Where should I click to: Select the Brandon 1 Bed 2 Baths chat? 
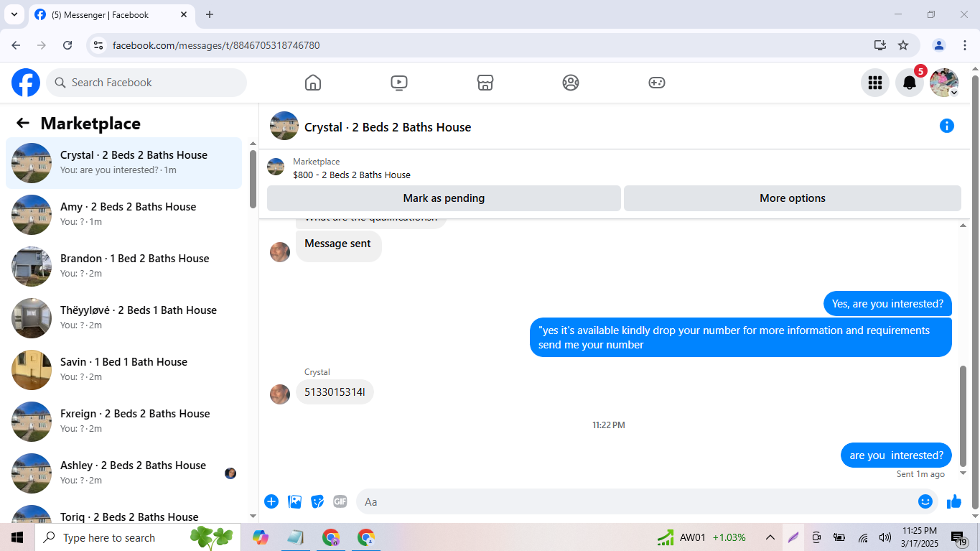tap(124, 267)
